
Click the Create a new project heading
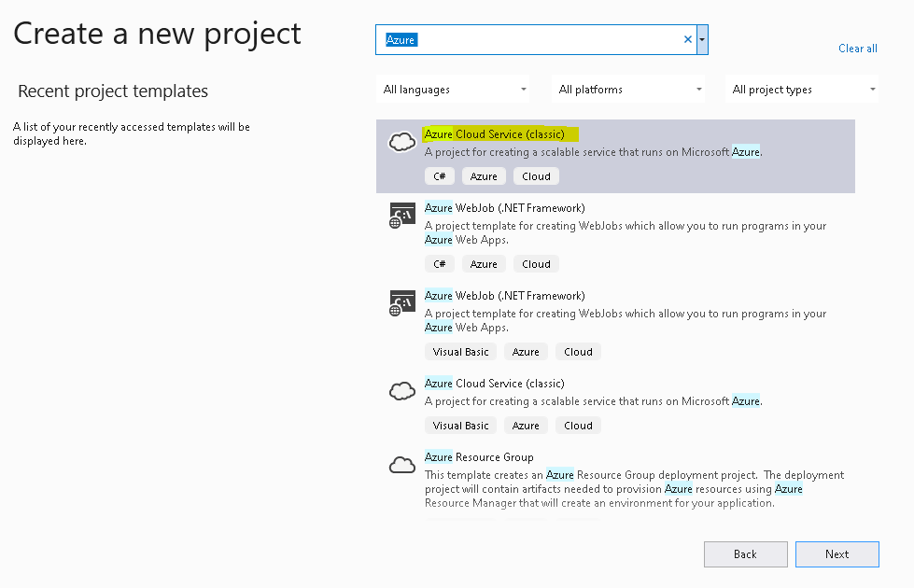158,35
